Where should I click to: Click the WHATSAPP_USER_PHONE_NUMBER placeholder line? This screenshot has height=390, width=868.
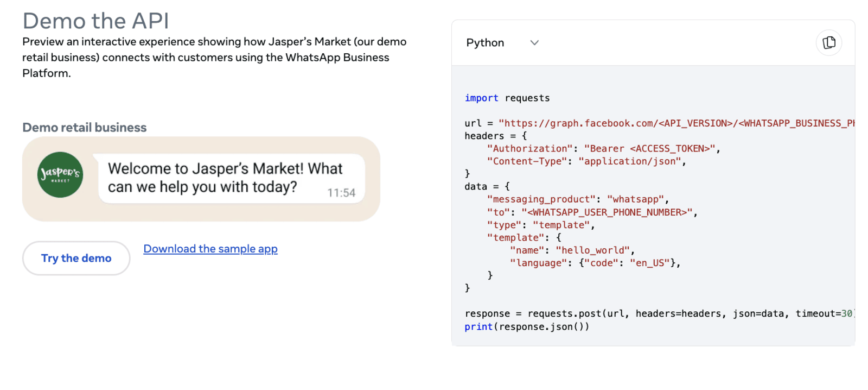tap(592, 212)
